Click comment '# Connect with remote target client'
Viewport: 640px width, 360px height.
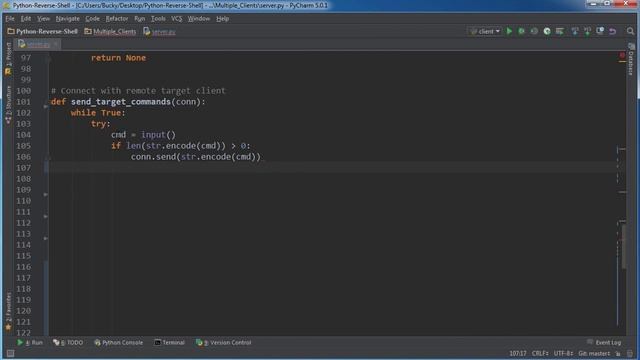138,91
